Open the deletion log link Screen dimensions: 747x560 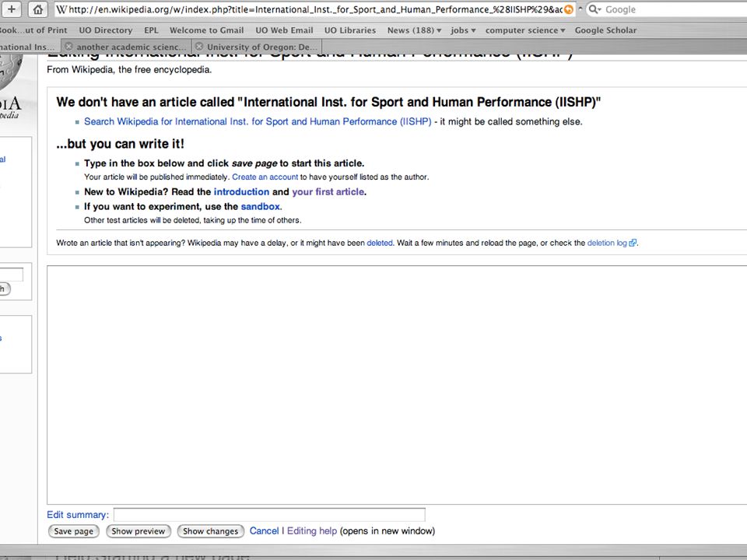(x=607, y=243)
